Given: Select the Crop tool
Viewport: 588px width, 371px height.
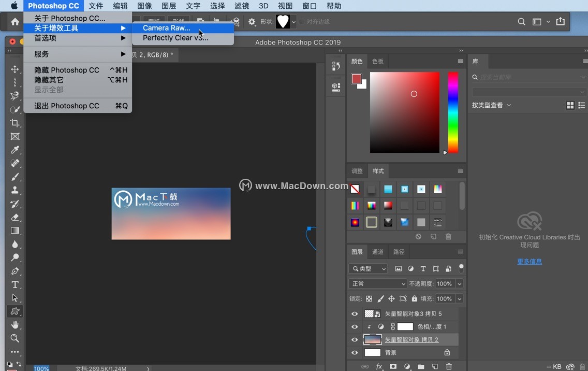Looking at the screenshot, I should 14,123.
